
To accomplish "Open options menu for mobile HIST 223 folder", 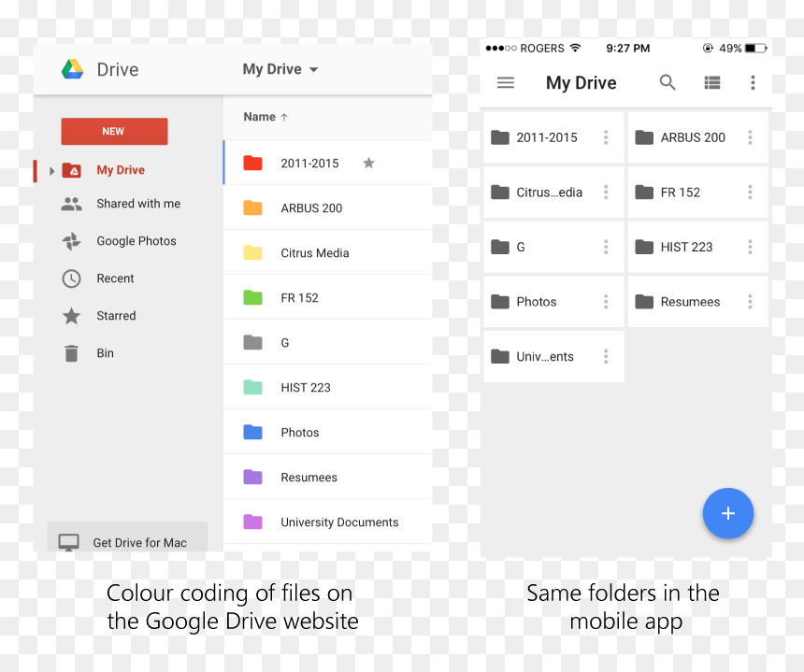I will [750, 247].
